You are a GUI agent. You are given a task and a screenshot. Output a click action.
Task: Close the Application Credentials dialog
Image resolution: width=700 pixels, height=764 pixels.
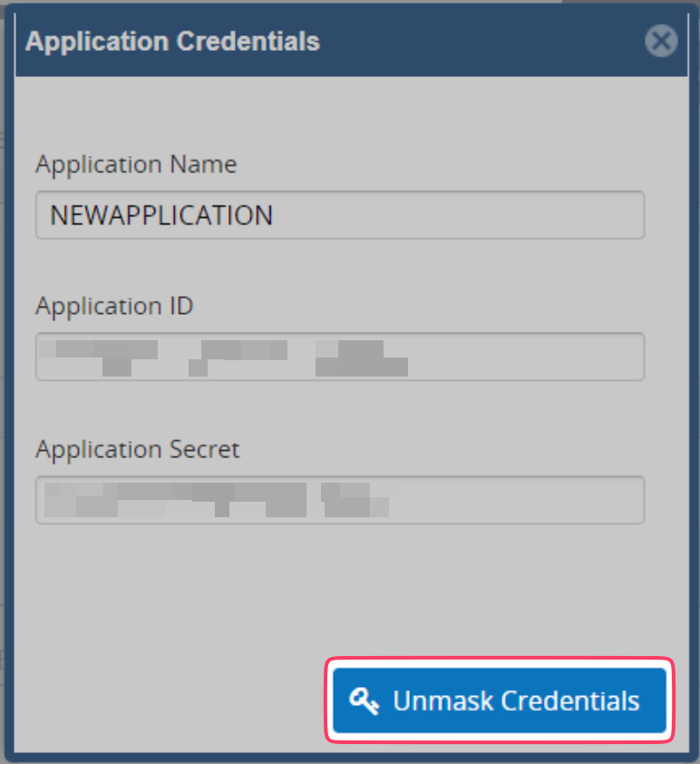[x=661, y=41]
